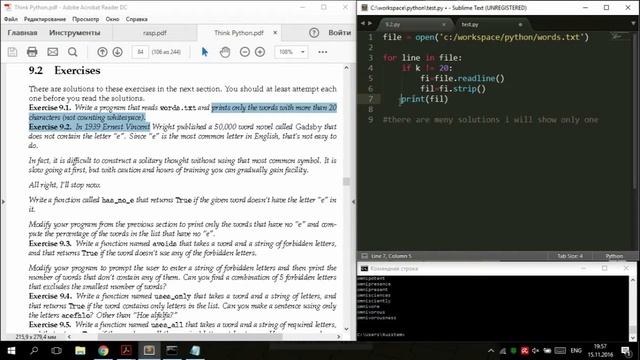Click the help question mark icon in Acrobat

coord(314,33)
